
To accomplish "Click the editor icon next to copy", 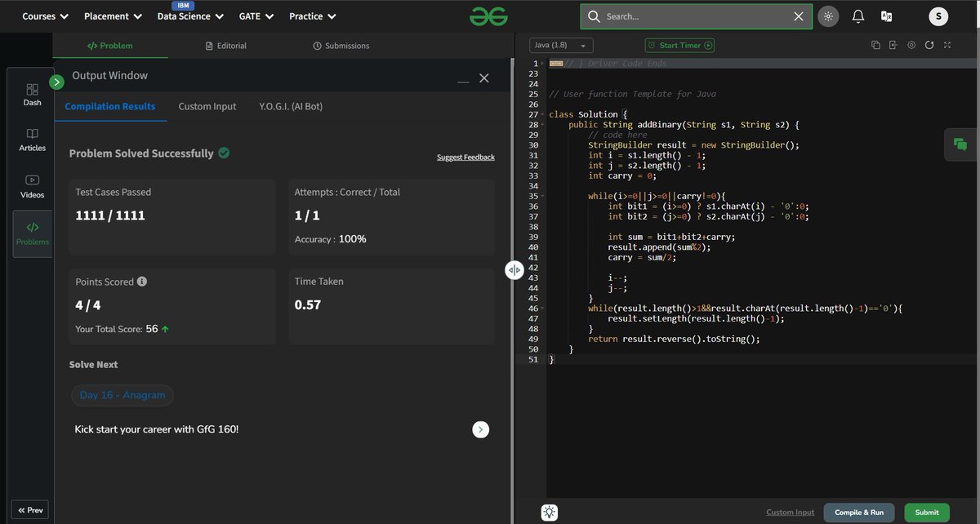I will (893, 45).
